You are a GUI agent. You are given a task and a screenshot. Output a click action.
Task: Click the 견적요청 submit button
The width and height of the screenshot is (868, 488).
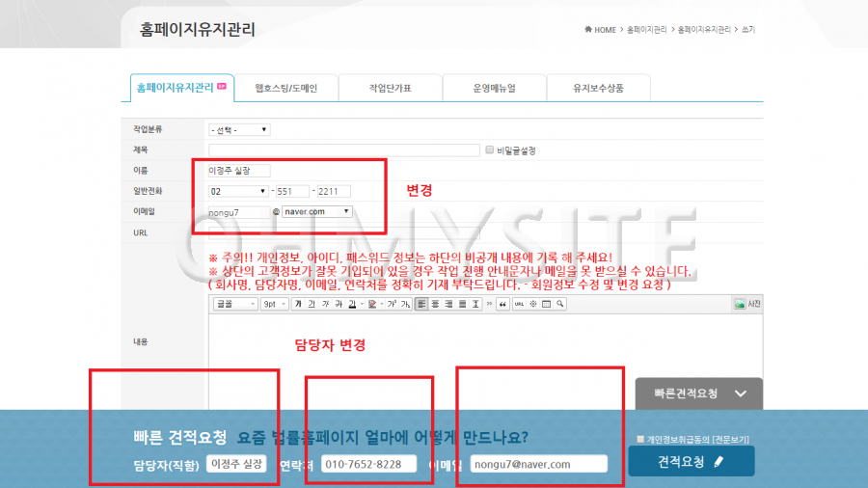pos(691,462)
